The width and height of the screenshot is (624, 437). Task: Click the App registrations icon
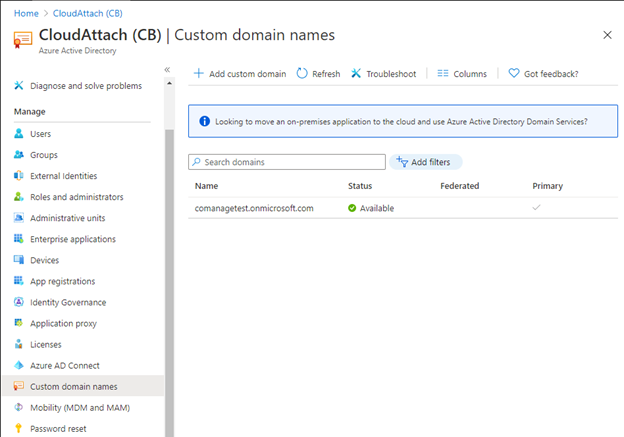(x=19, y=281)
